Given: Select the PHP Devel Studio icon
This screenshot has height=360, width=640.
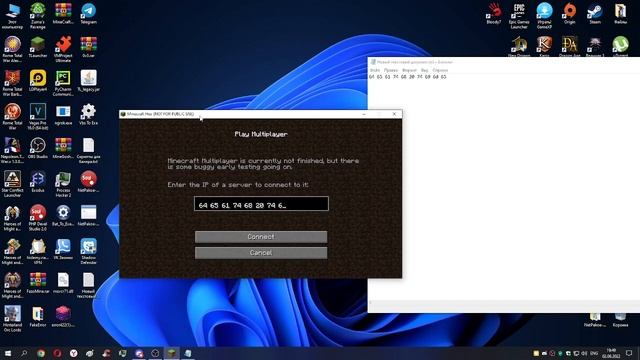Looking at the screenshot, I should (x=38, y=218).
